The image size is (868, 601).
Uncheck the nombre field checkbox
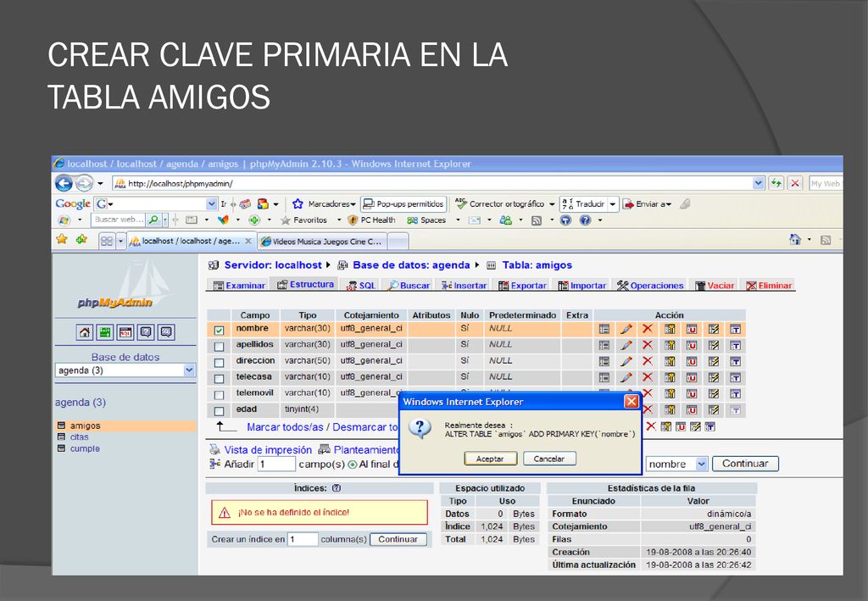tap(220, 331)
